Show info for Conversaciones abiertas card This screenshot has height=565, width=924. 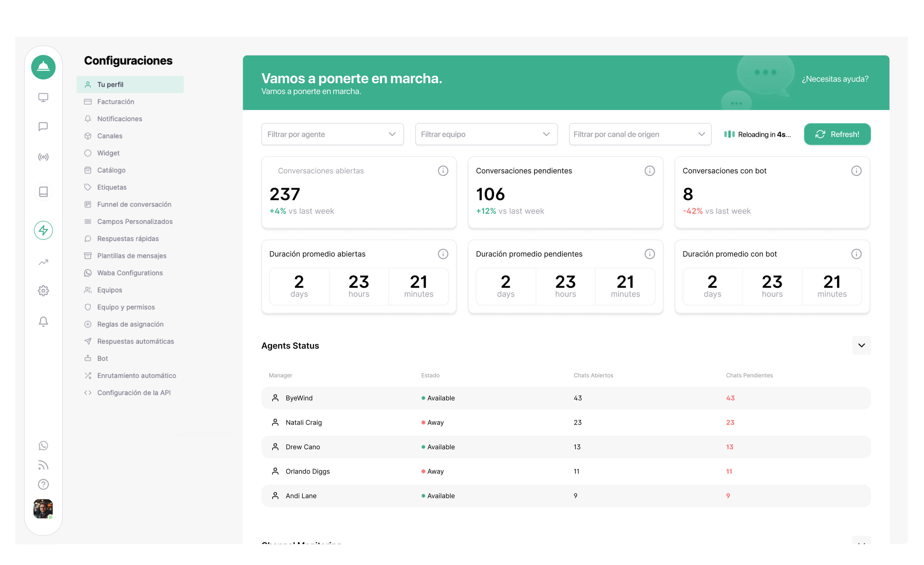pyautogui.click(x=443, y=171)
